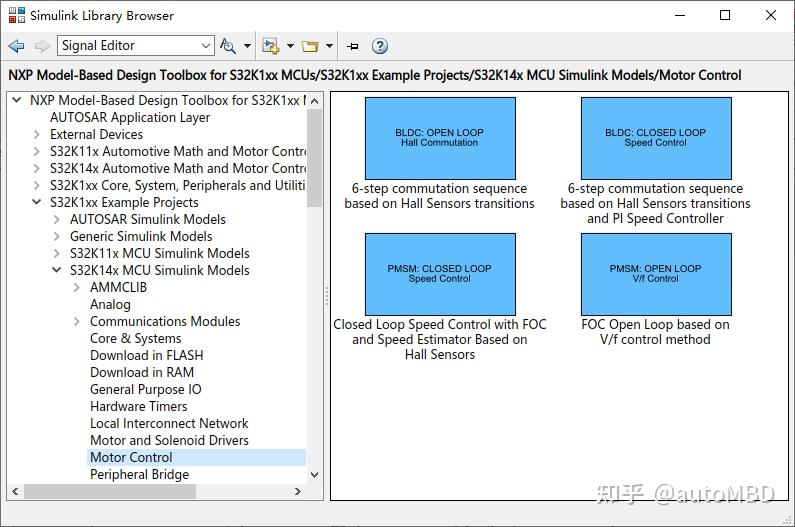
Task: Click the tree horizontal scrollbar right arrow
Action: [x=298, y=491]
